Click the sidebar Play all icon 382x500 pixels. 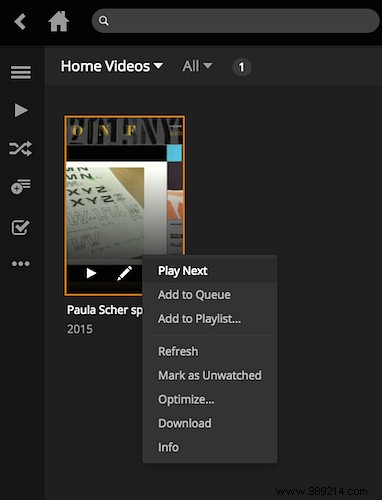coord(21,110)
